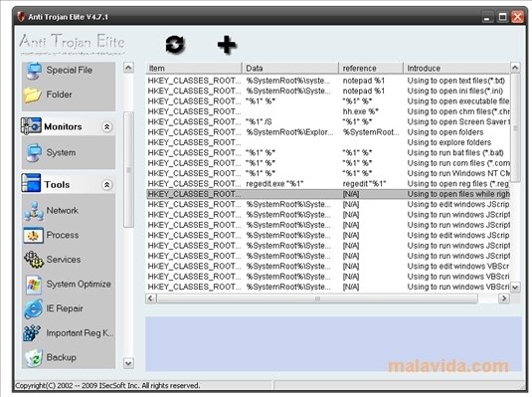
Task: Open the IE Repair icon
Action: pos(34,308)
